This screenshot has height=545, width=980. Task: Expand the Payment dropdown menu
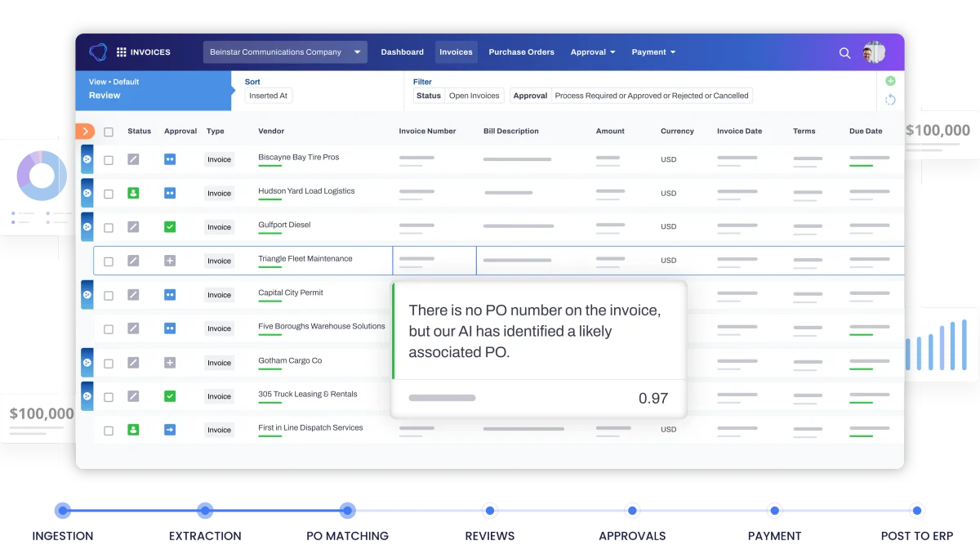pyautogui.click(x=653, y=51)
